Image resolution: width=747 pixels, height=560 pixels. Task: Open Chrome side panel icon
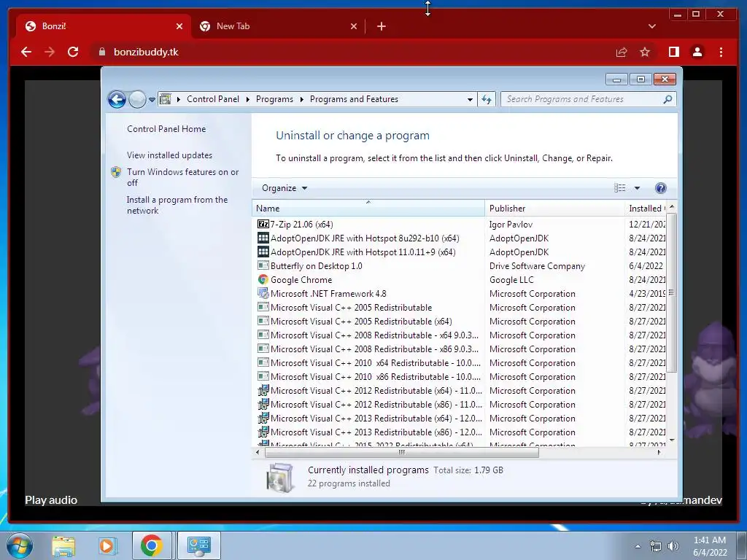[673, 52]
